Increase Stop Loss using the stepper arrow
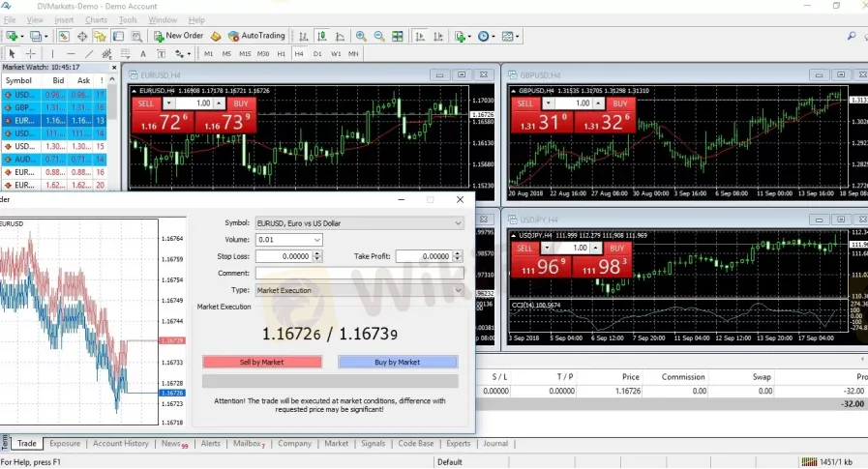868x469 pixels. pos(316,253)
